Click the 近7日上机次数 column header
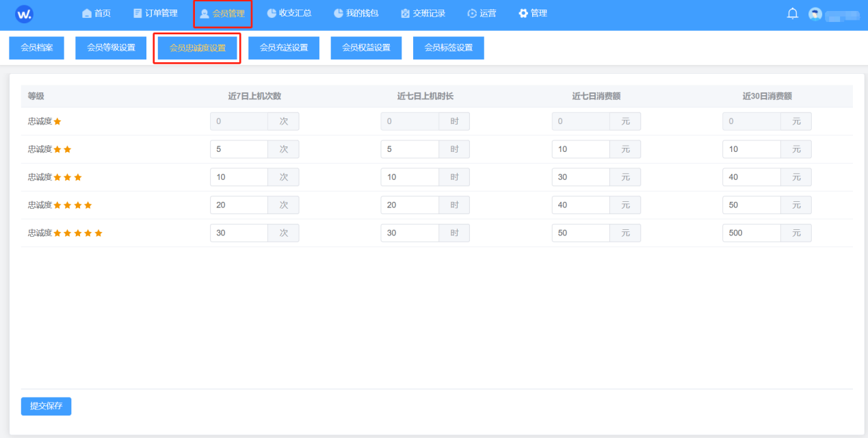Viewport: 868px width, 438px height. 254,96
